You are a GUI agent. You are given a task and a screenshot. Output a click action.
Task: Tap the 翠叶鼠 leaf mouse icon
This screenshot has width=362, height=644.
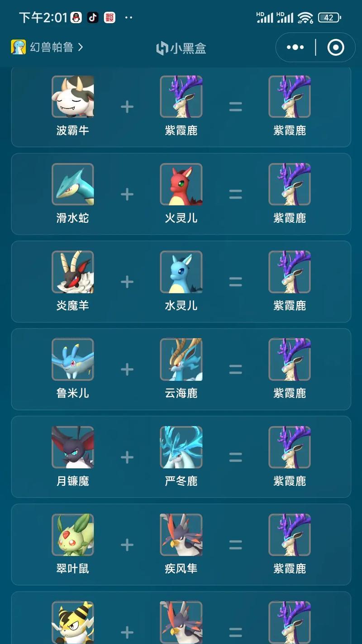pos(73,535)
